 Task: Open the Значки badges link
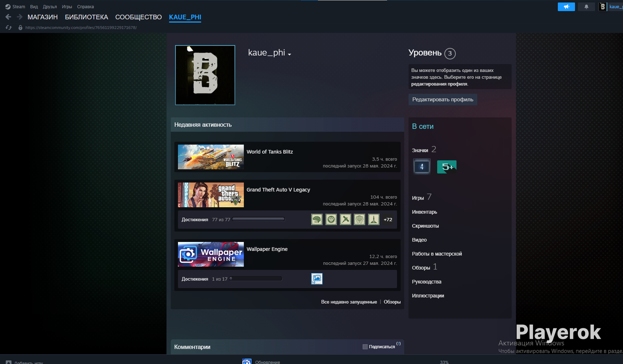tap(420, 150)
